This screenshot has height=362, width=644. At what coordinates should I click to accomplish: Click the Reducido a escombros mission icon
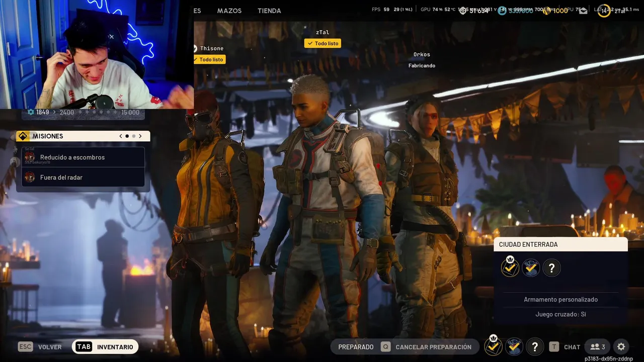(x=30, y=157)
